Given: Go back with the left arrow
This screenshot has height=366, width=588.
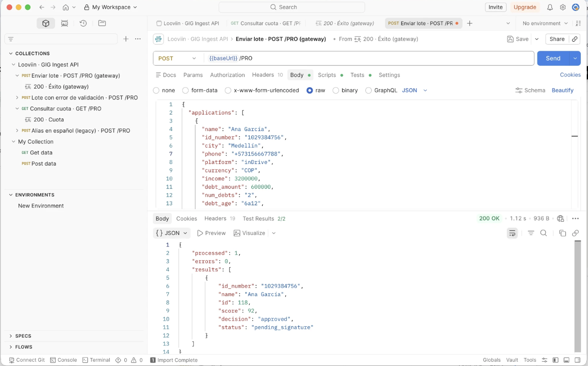Looking at the screenshot, I should pyautogui.click(x=41, y=7).
